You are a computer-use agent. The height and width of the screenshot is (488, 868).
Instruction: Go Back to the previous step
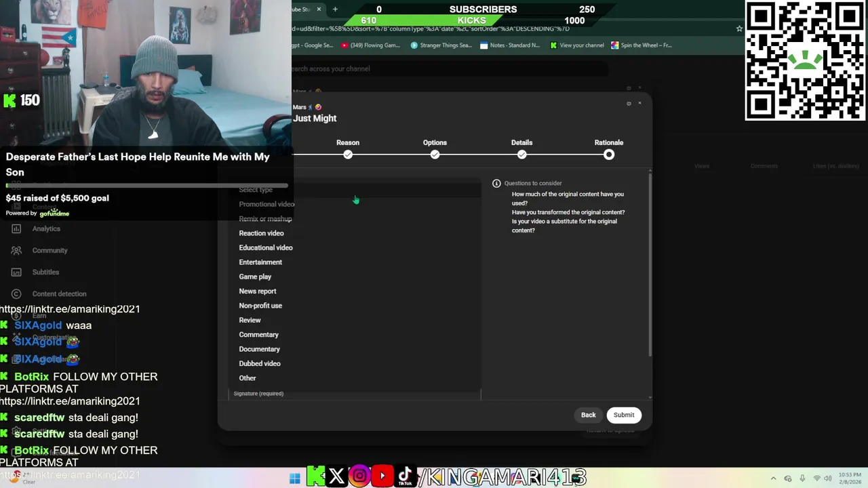pyautogui.click(x=588, y=415)
